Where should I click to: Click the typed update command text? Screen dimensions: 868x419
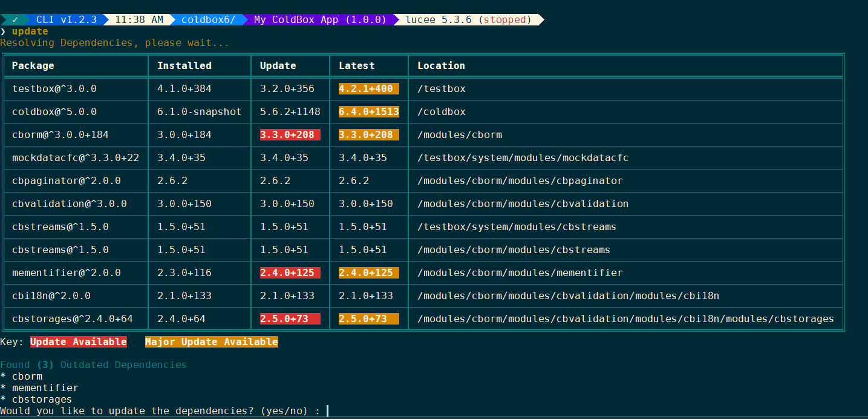coord(30,31)
